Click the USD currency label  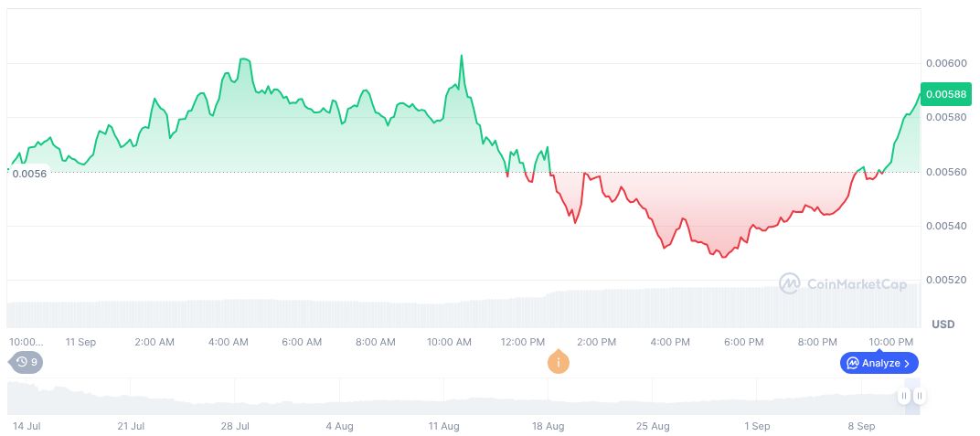(943, 324)
